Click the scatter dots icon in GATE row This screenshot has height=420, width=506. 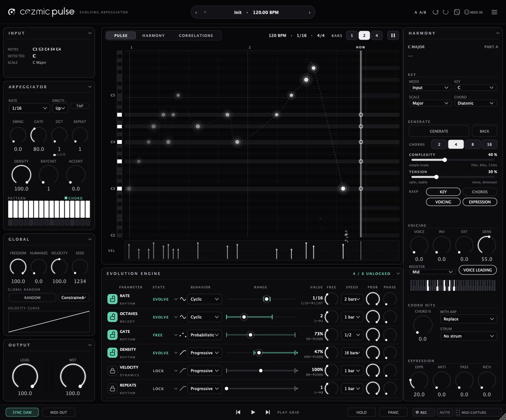click(x=183, y=335)
